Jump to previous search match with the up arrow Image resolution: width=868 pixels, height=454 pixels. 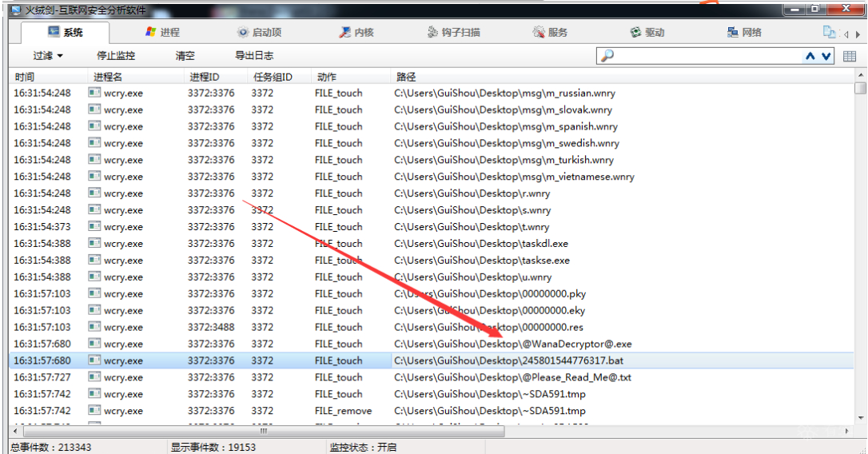(x=810, y=56)
